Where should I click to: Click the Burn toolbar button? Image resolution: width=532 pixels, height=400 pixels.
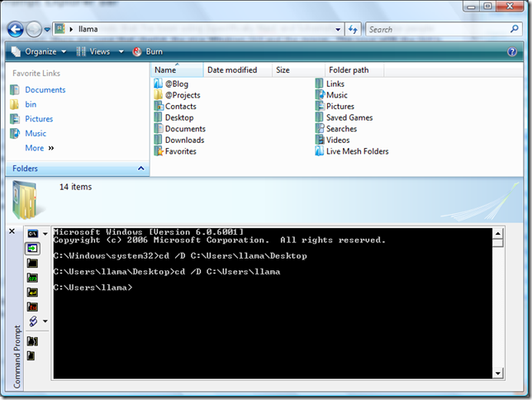(148, 51)
